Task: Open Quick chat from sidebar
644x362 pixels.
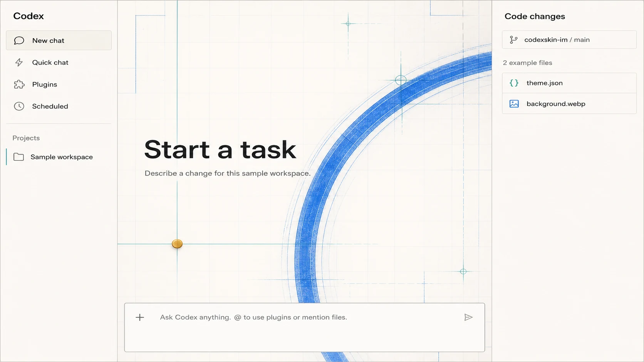Action: pyautogui.click(x=59, y=62)
